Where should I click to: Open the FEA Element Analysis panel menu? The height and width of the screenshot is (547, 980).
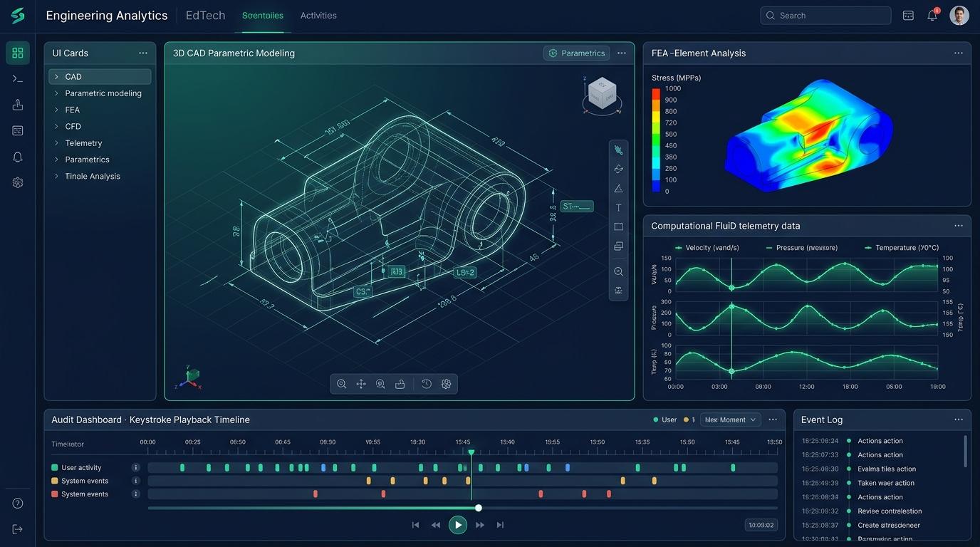[x=959, y=53]
